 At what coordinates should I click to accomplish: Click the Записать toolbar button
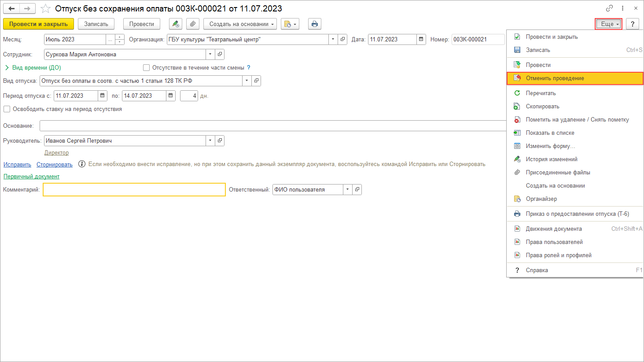click(x=96, y=24)
